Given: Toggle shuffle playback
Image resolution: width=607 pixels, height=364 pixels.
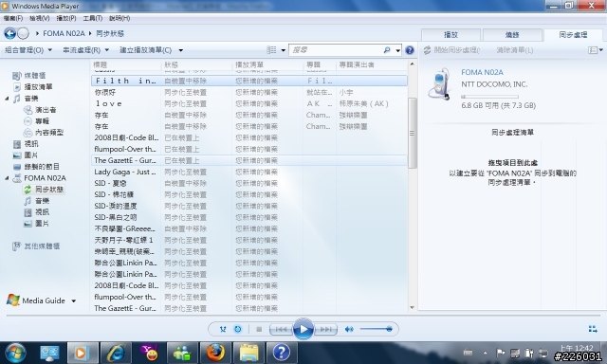Looking at the screenshot, I should 223,329.
